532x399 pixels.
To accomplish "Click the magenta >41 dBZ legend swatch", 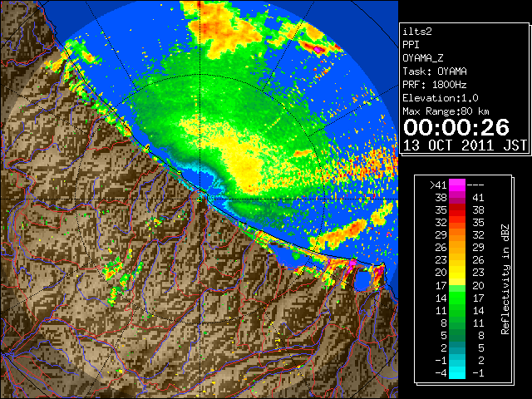I will click(457, 185).
